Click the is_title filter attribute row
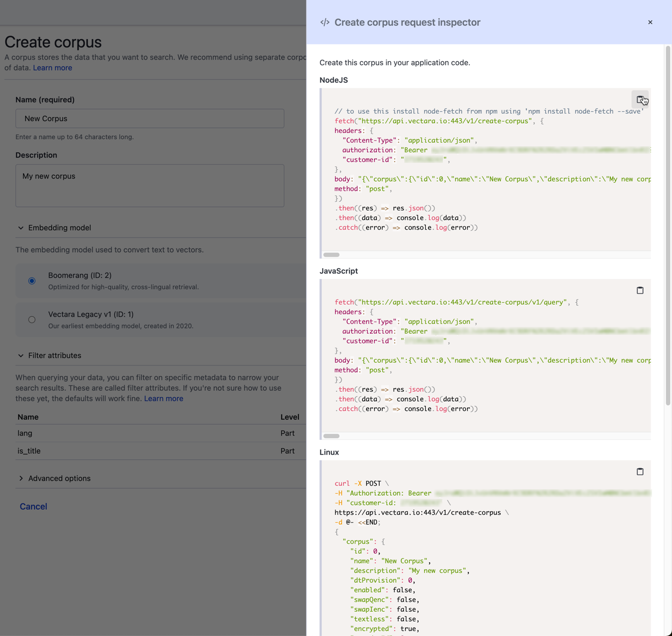Image resolution: width=672 pixels, height=636 pixels. point(108,451)
